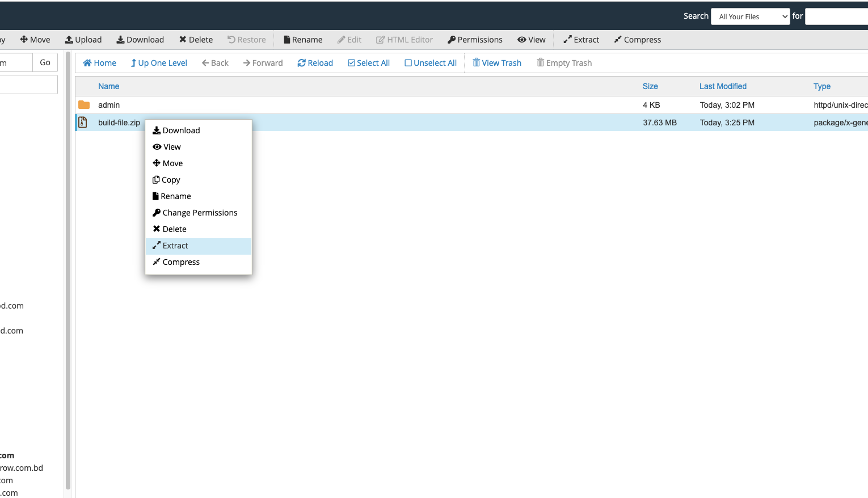This screenshot has height=498, width=868.
Task: Select Copy in the context menu
Action: tap(170, 180)
